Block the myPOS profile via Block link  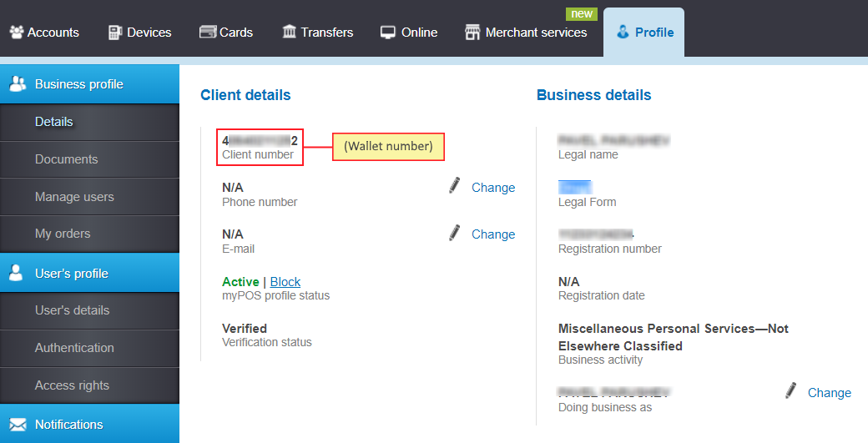pyautogui.click(x=285, y=281)
